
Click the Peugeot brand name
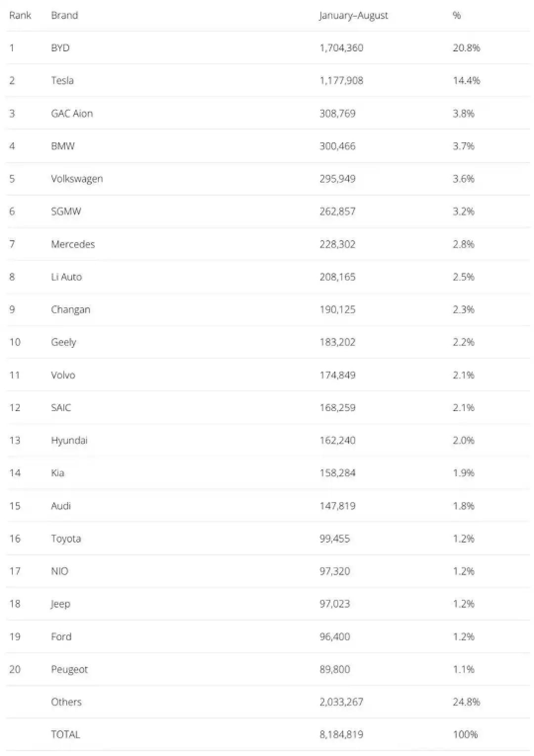pyautogui.click(x=69, y=669)
